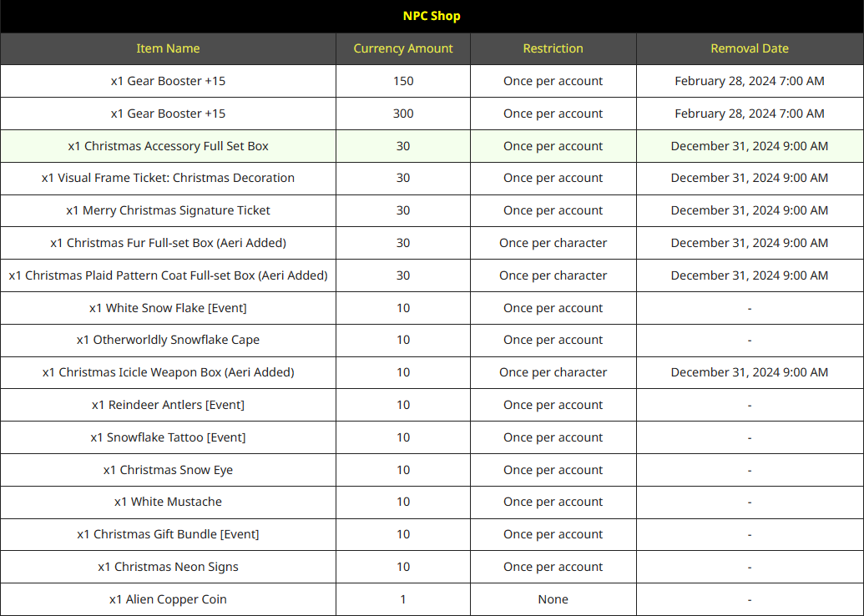Screen dimensions: 864x616
Task: Select the Item Name column header
Action: pyautogui.click(x=168, y=48)
